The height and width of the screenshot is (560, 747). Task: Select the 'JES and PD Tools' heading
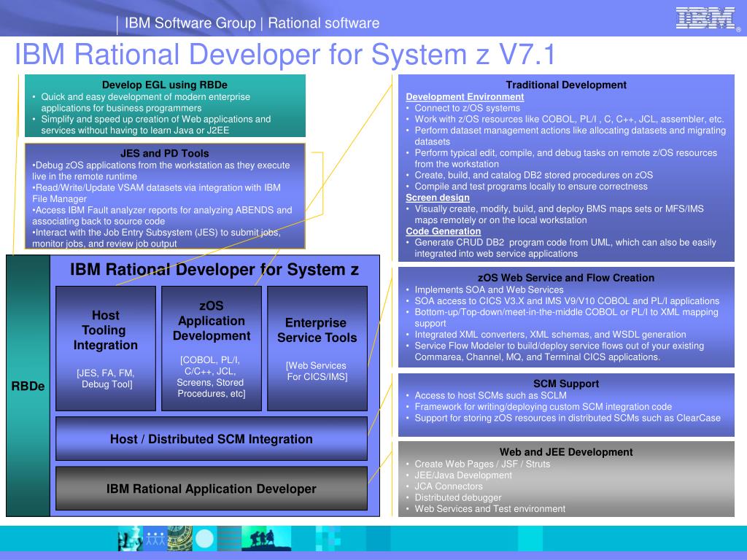tap(164, 153)
